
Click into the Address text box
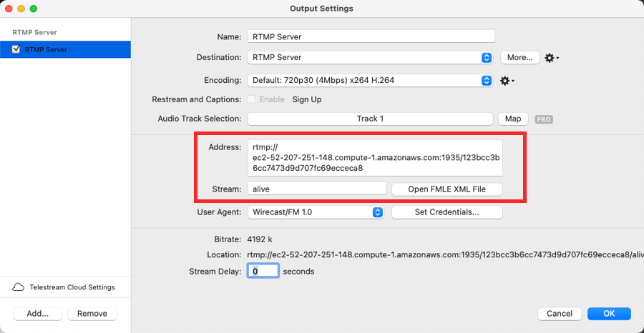(375, 158)
